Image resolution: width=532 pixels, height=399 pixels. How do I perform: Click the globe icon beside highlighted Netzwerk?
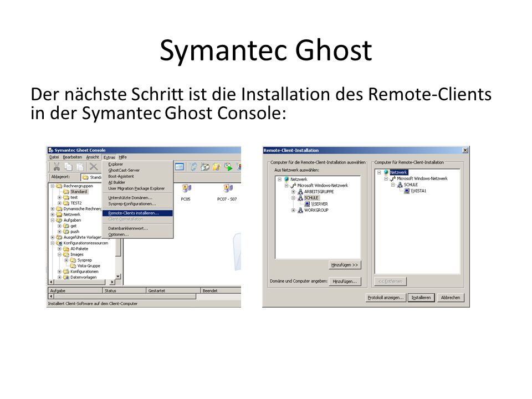click(x=386, y=172)
